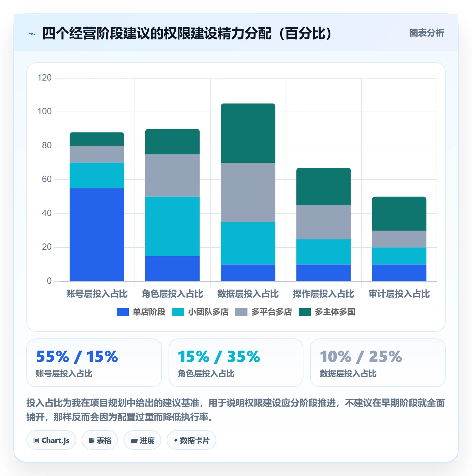
Task: Click the 小团队多店 legend label
Action: click(208, 312)
